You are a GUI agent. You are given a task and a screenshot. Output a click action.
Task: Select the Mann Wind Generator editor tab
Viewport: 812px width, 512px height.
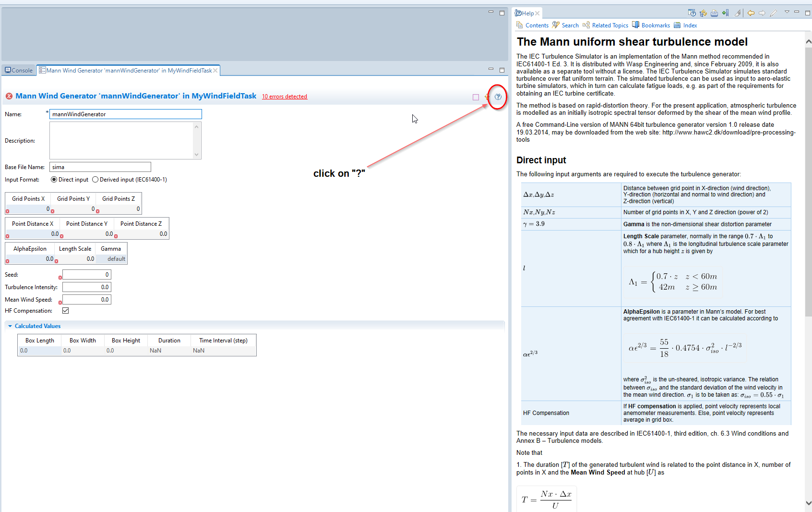coord(128,71)
